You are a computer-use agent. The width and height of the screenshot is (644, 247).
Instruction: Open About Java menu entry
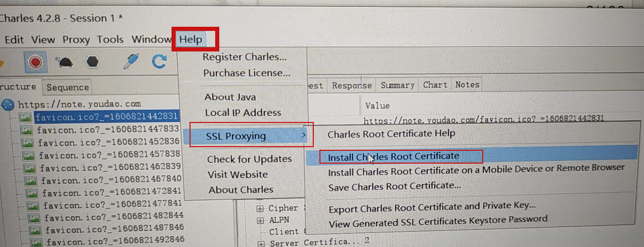point(230,97)
